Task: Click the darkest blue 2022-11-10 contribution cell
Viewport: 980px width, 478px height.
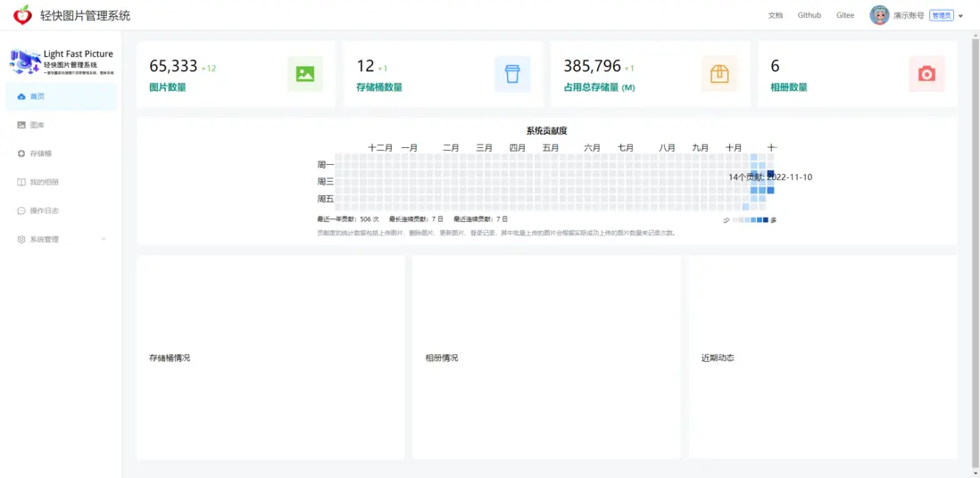Action: coord(770,174)
